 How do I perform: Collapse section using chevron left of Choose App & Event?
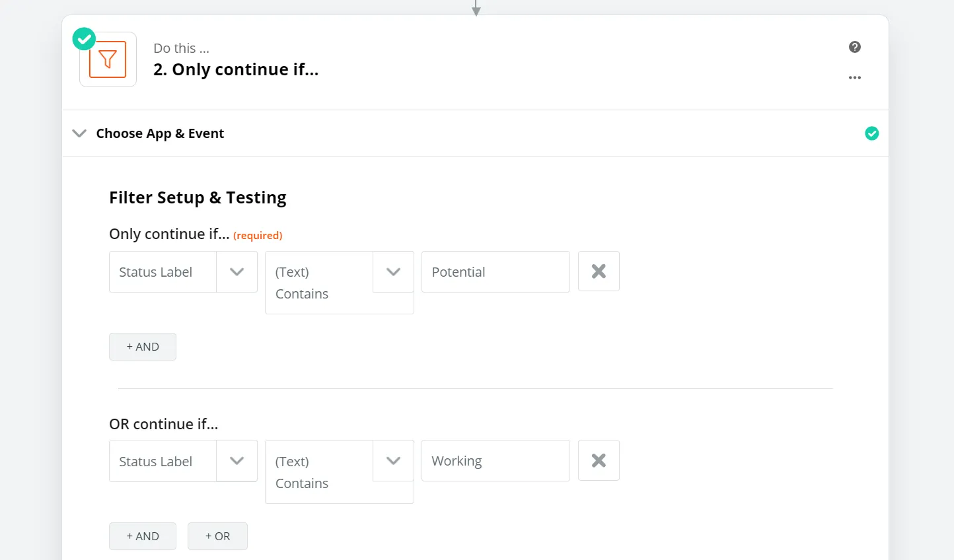pyautogui.click(x=79, y=133)
